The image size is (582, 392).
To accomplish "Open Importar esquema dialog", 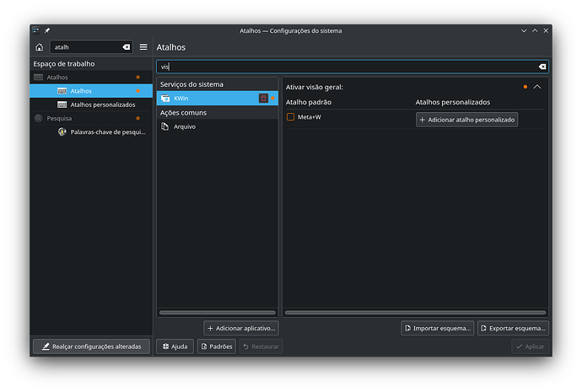I will [437, 328].
